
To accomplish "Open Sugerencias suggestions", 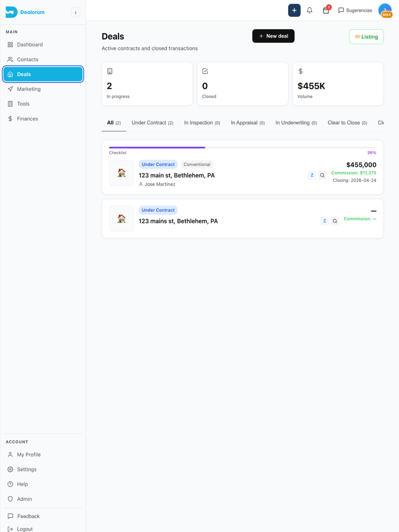I will pyautogui.click(x=355, y=10).
